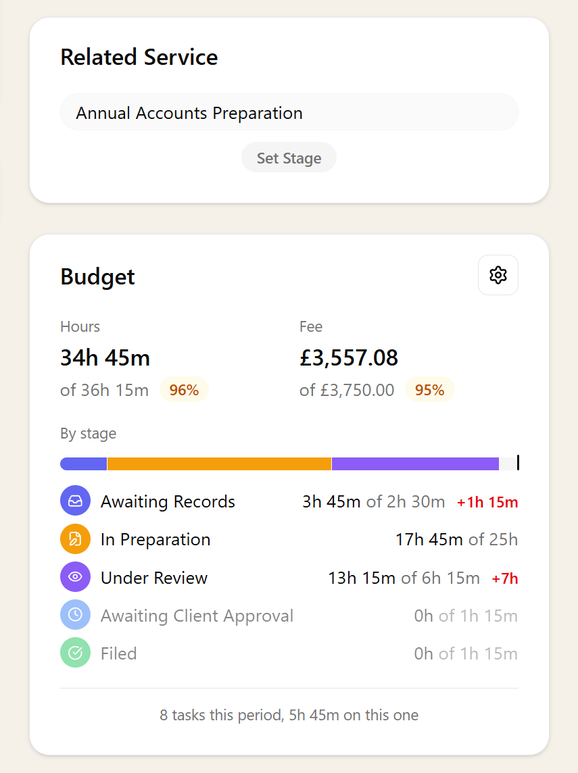This screenshot has width=578, height=773.
Task: Click the In Preparation stage label
Action: (155, 539)
